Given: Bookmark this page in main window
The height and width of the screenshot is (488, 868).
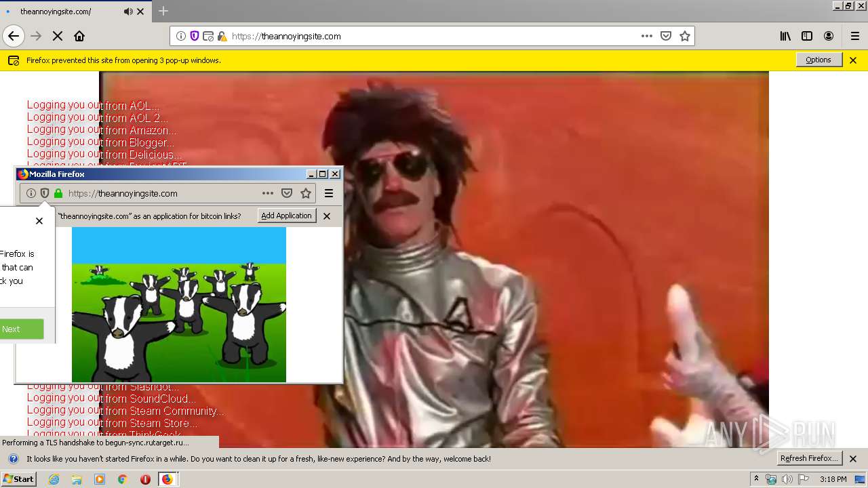Looking at the screenshot, I should 685,36.
